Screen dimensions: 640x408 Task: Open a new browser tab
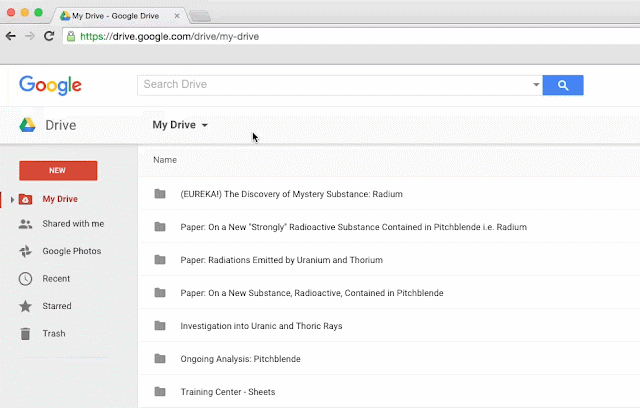click(200, 16)
